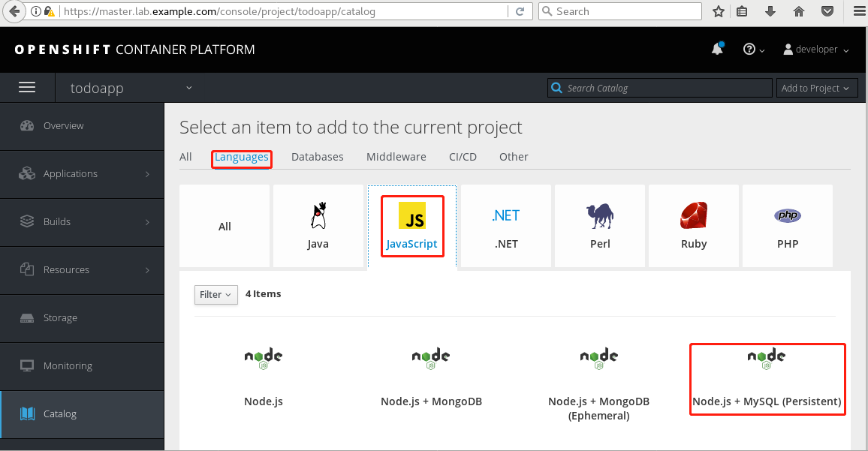Switch to the Other tab
868x451 pixels.
[514, 157]
